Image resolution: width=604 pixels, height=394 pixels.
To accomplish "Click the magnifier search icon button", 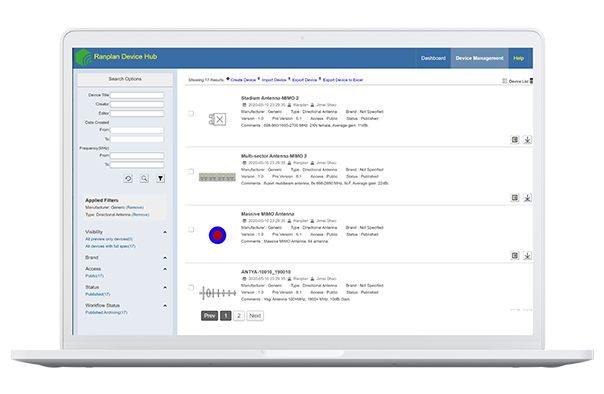I will point(144,178).
